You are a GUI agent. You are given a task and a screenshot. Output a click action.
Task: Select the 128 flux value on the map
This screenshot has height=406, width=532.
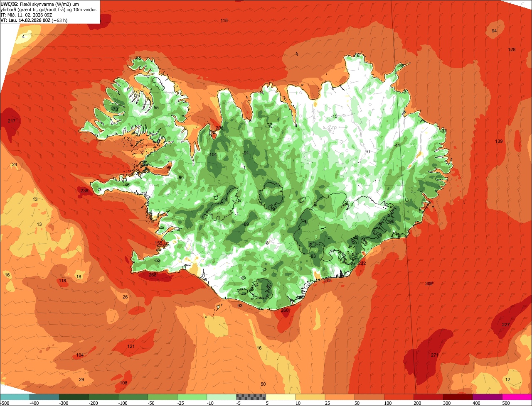pyautogui.click(x=512, y=50)
